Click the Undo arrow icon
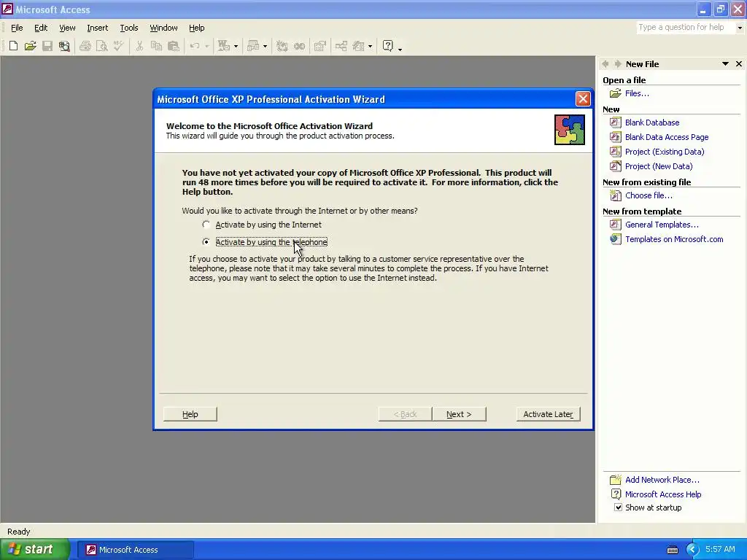The width and height of the screenshot is (747, 560). 194,46
